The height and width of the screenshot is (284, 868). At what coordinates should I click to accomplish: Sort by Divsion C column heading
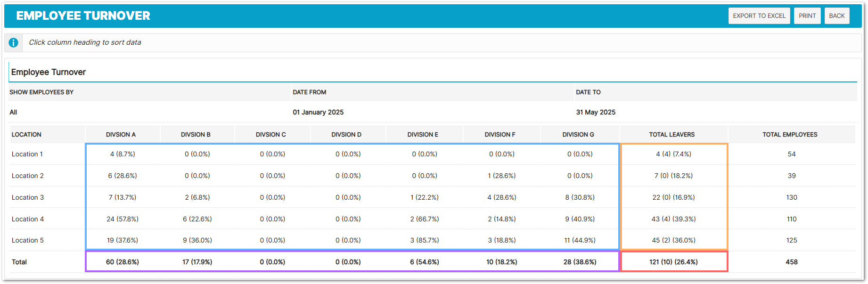coord(270,135)
